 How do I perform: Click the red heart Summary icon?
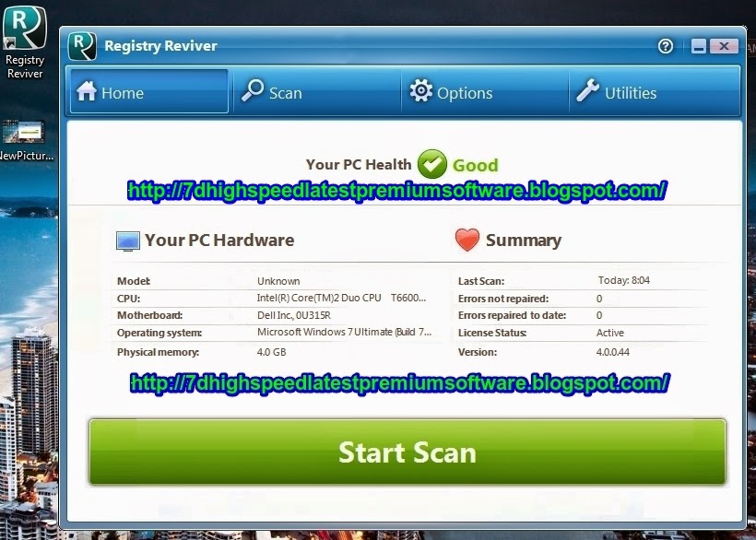tap(467, 240)
